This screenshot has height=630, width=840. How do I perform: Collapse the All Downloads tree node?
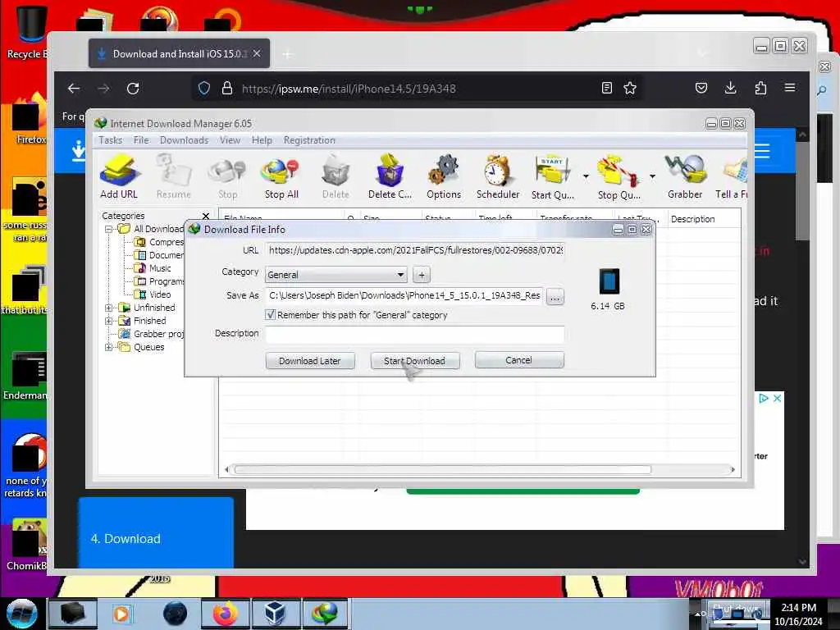coord(109,230)
